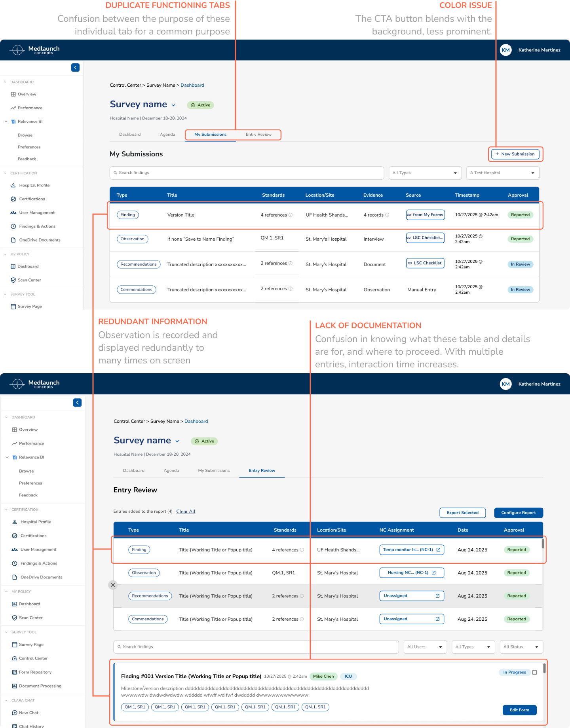Collapse the sidebar in the Entry Review screen

[x=77, y=403]
